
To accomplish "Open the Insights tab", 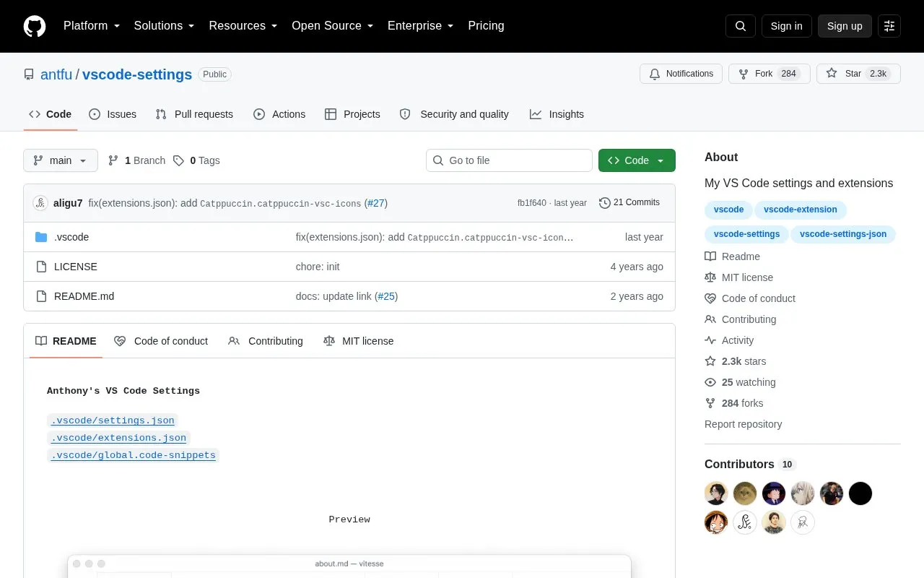I will point(557,114).
